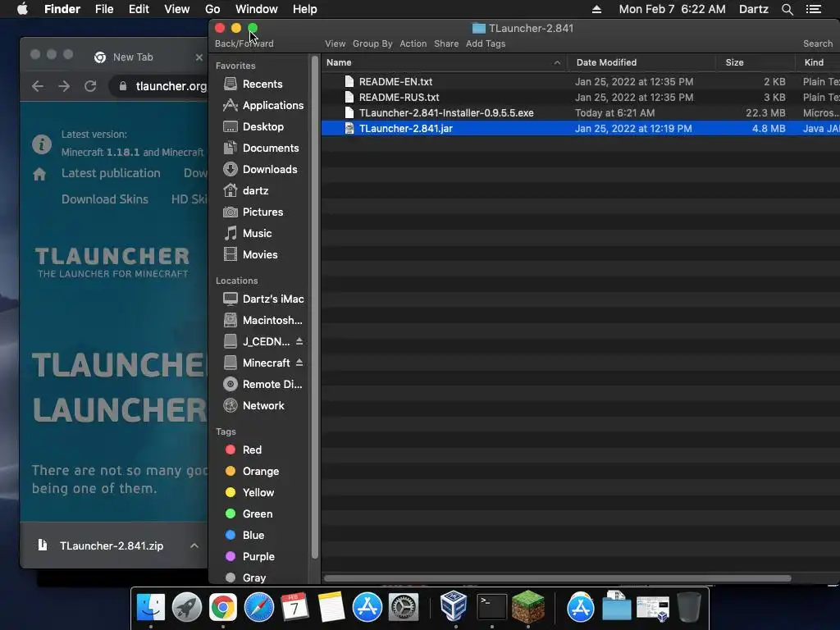Select J_CEDN volume in sidebar

tap(257, 342)
